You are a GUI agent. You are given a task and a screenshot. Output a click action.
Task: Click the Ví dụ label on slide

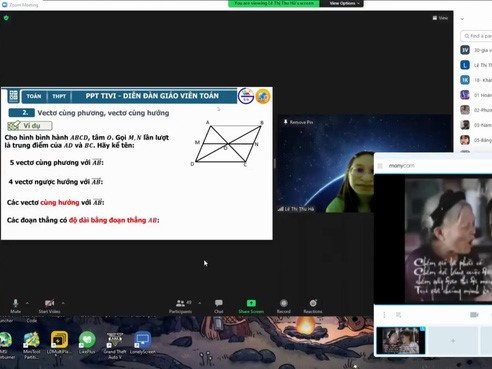tap(30, 126)
